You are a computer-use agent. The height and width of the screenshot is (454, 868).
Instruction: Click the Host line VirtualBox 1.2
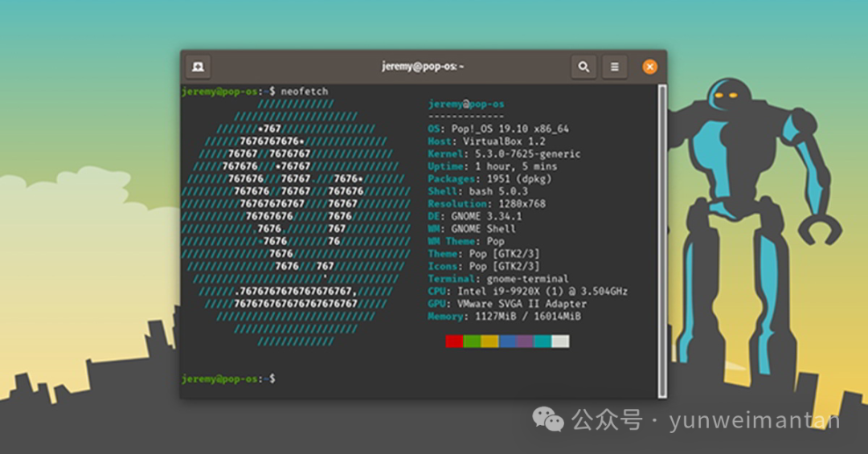tap(486, 141)
